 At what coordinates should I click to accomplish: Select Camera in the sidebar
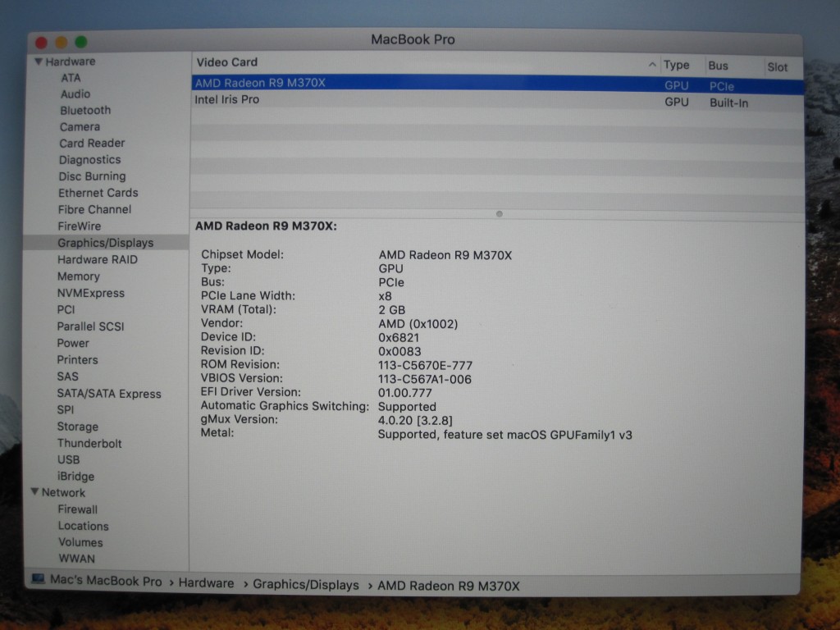point(80,127)
